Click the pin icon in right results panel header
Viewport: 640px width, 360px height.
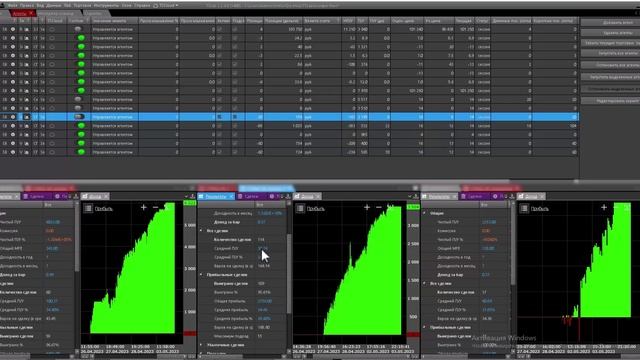point(512,196)
